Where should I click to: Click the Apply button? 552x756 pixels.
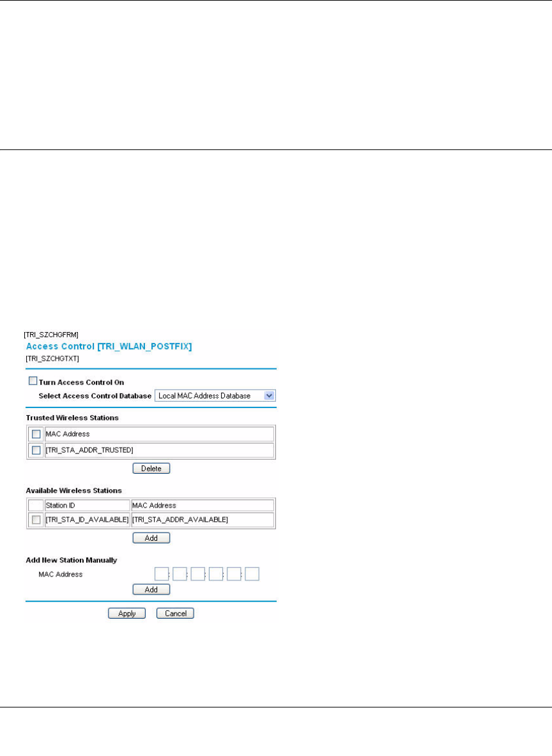(127, 613)
